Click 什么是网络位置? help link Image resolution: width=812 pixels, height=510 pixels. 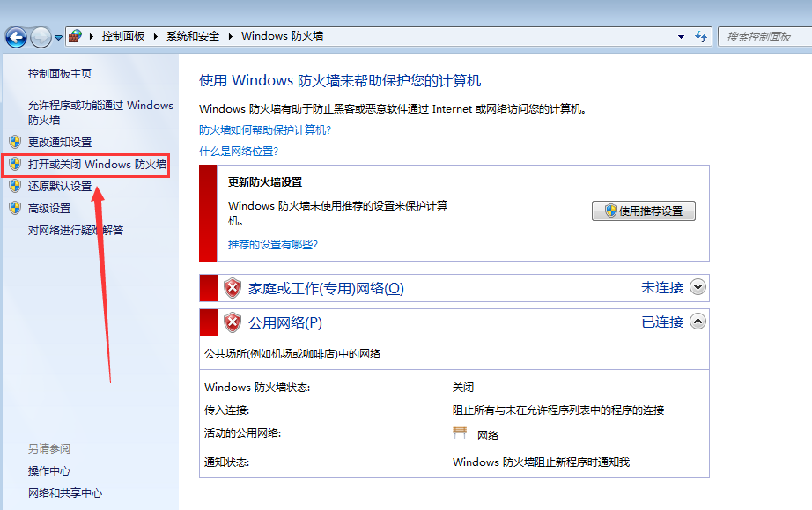[x=239, y=151]
